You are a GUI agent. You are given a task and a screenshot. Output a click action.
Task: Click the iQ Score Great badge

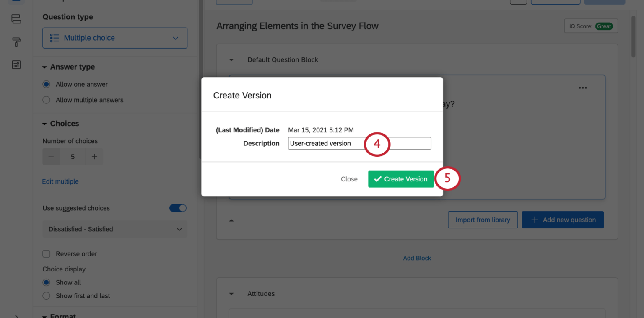click(x=591, y=26)
